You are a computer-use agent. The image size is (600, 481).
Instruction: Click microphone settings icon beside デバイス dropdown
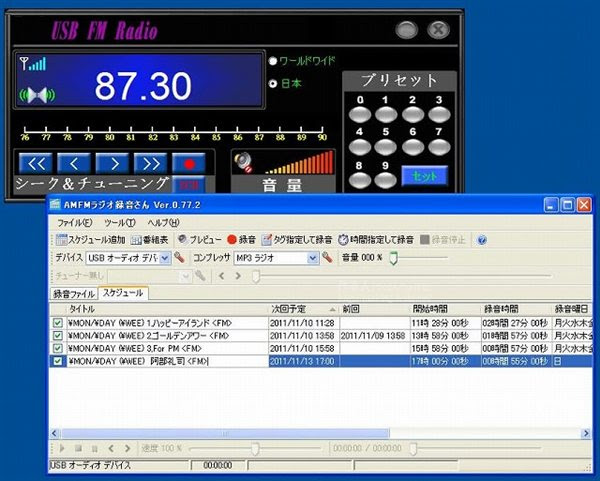pyautogui.click(x=179, y=257)
